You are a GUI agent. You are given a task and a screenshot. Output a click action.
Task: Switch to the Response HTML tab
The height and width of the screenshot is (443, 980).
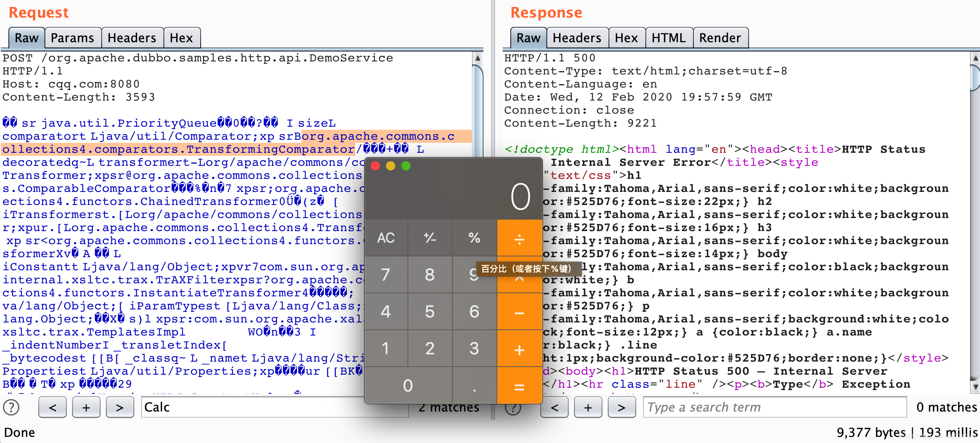coord(669,38)
